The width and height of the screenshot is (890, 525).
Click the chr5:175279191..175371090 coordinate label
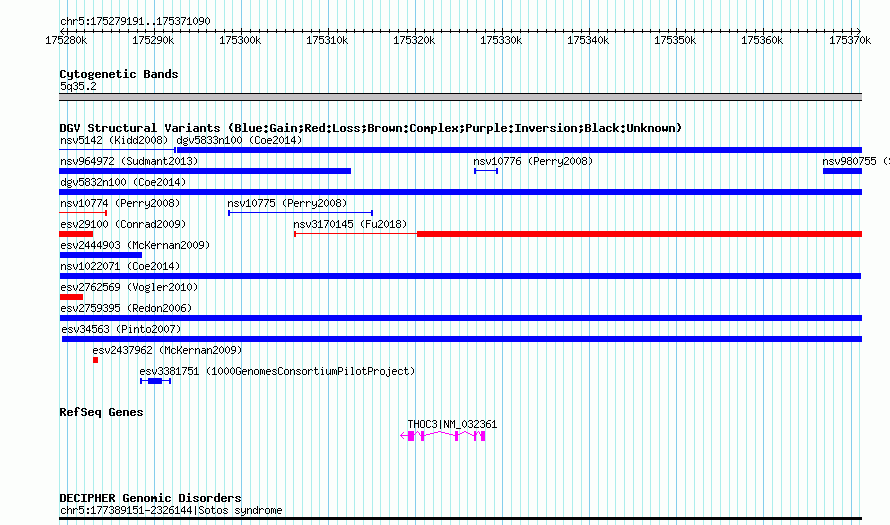135,21
